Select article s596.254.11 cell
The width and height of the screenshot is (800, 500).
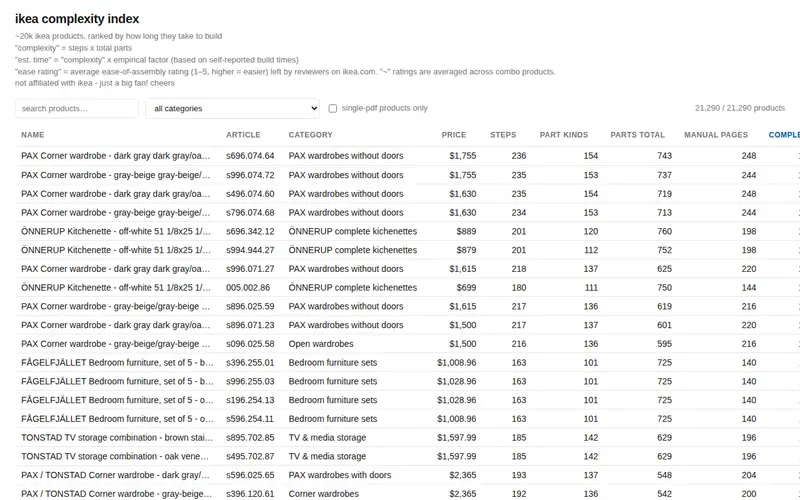click(250, 419)
